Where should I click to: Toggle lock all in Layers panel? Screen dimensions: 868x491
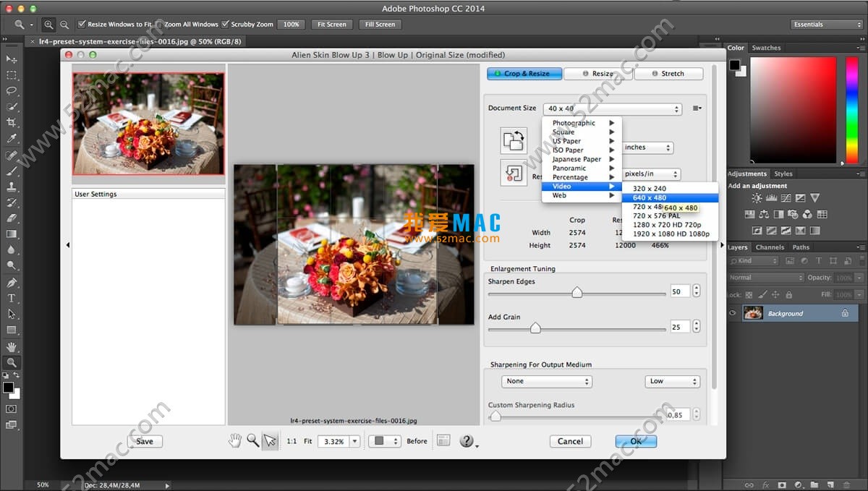(x=788, y=295)
